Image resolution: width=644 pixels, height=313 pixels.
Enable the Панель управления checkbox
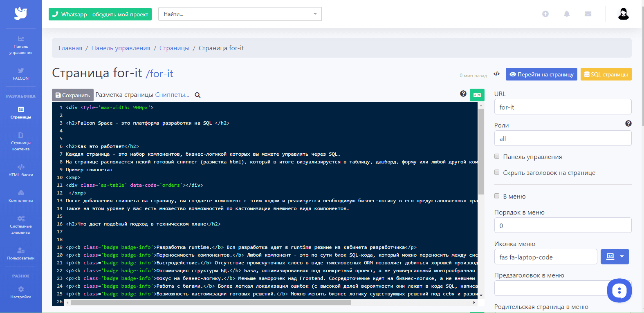(x=497, y=156)
